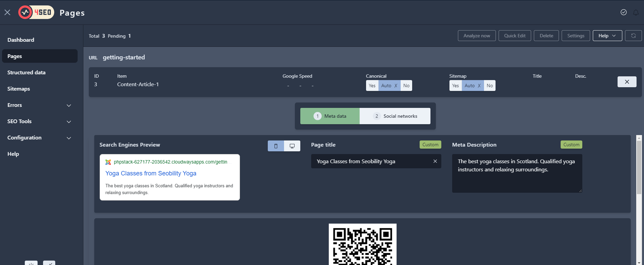Click the "Pending 1" counter

(119, 36)
